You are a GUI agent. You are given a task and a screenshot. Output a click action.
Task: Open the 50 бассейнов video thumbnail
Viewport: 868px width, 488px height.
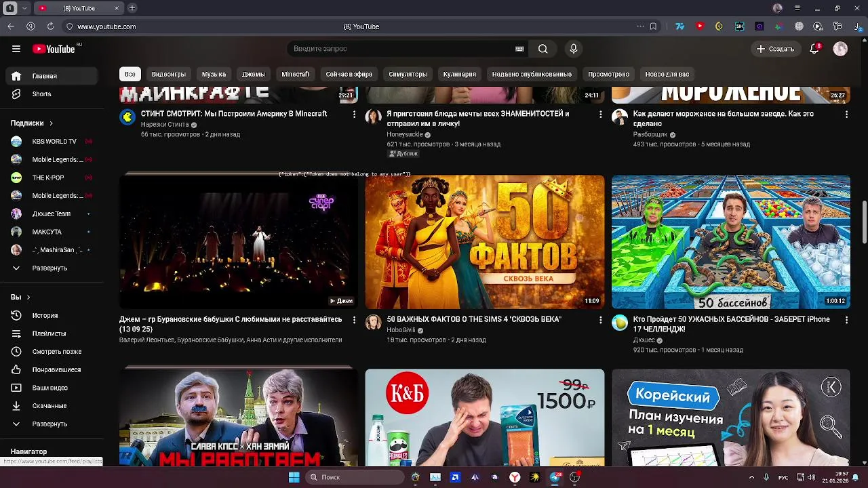pos(730,242)
